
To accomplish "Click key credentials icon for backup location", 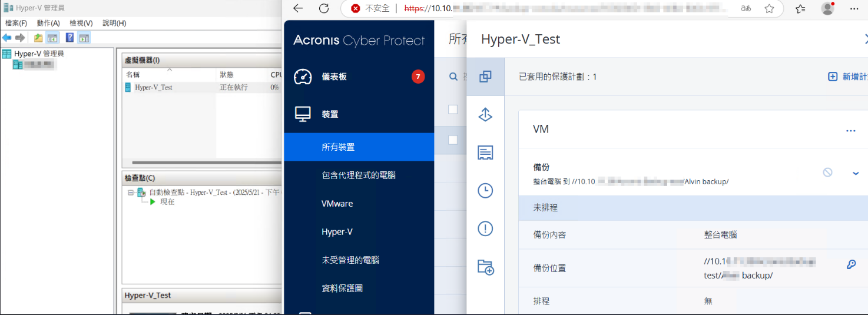I will 851,265.
